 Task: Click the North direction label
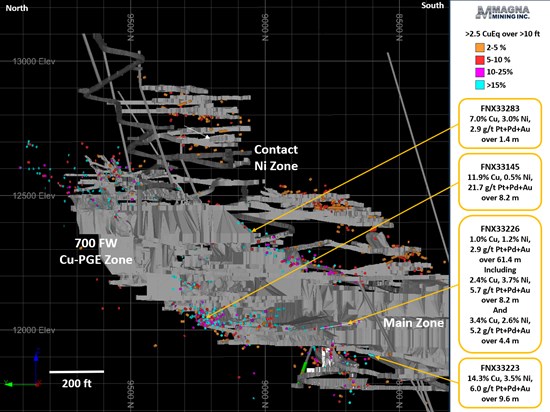16,8
